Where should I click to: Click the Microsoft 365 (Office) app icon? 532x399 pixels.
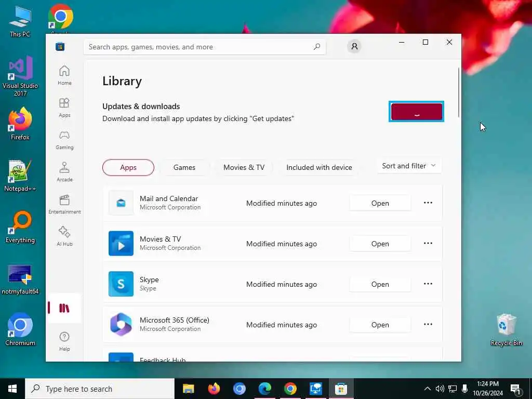[121, 324]
